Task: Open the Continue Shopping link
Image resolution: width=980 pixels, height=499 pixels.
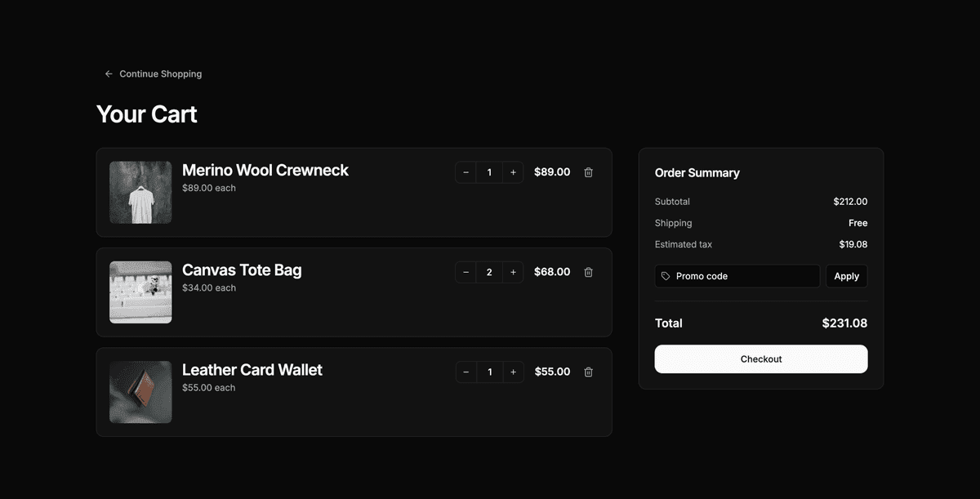Action: [160, 74]
